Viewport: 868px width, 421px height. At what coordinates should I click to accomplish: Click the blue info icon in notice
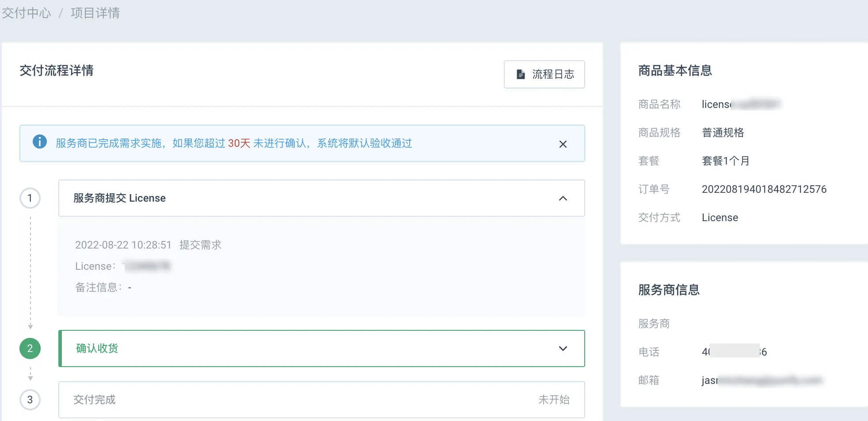click(40, 142)
